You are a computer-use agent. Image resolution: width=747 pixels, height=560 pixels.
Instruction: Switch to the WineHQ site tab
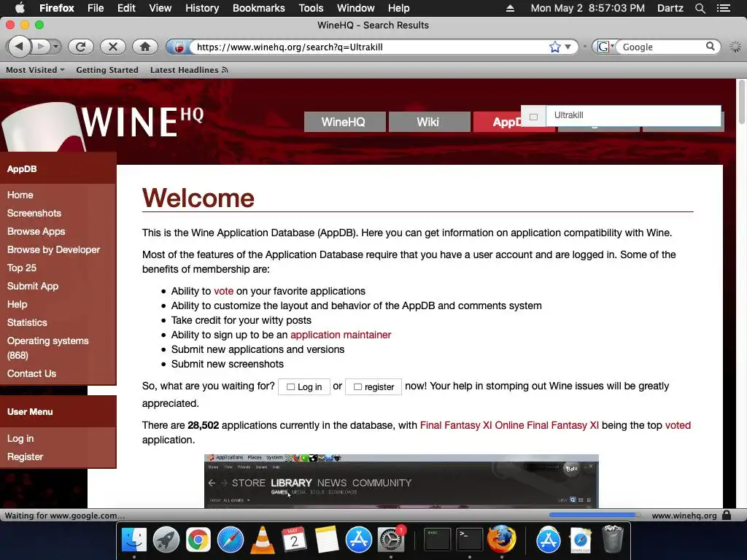[345, 122]
